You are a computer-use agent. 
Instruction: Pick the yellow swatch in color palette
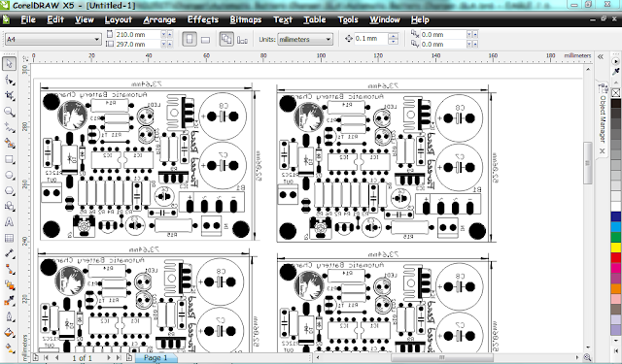click(x=615, y=248)
